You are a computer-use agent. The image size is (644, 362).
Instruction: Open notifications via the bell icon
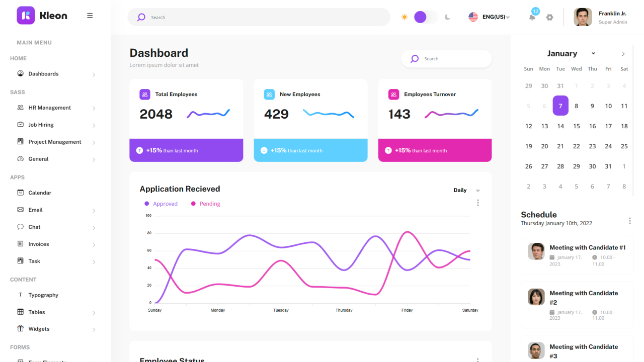531,17
